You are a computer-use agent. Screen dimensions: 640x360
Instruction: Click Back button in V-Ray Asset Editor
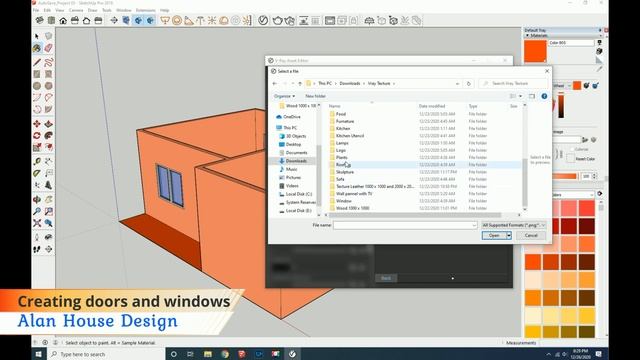tap(386, 278)
